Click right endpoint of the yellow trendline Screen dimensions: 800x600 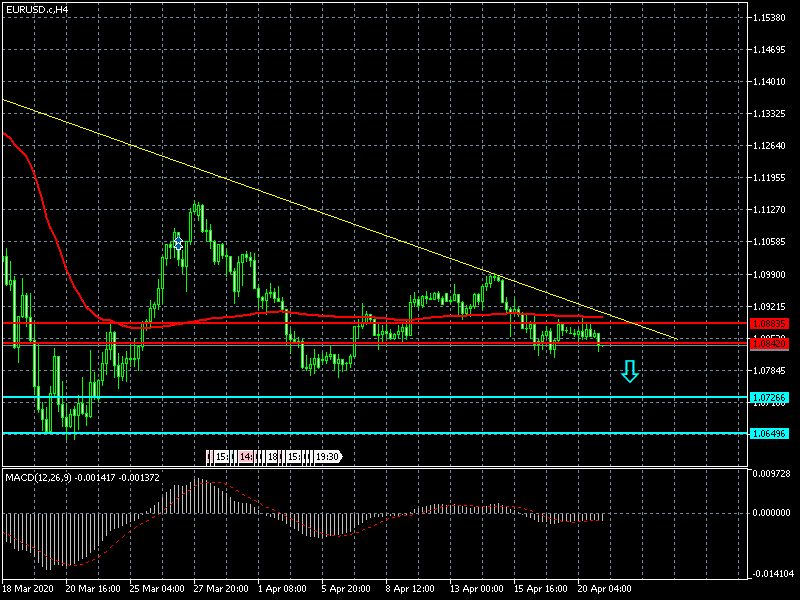click(677, 340)
